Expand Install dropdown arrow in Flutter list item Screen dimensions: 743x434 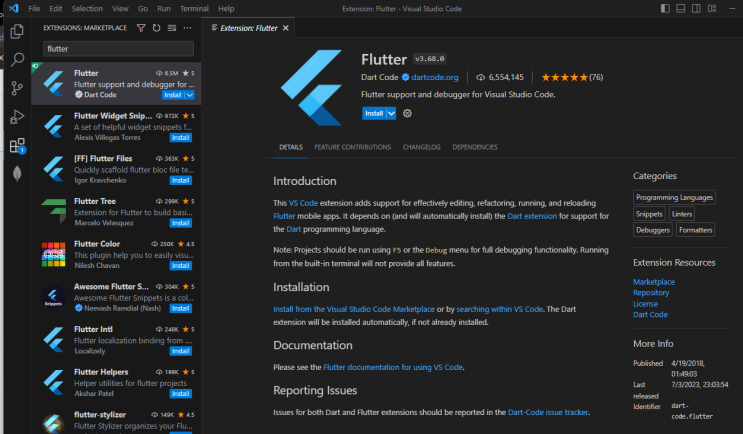(x=190, y=95)
